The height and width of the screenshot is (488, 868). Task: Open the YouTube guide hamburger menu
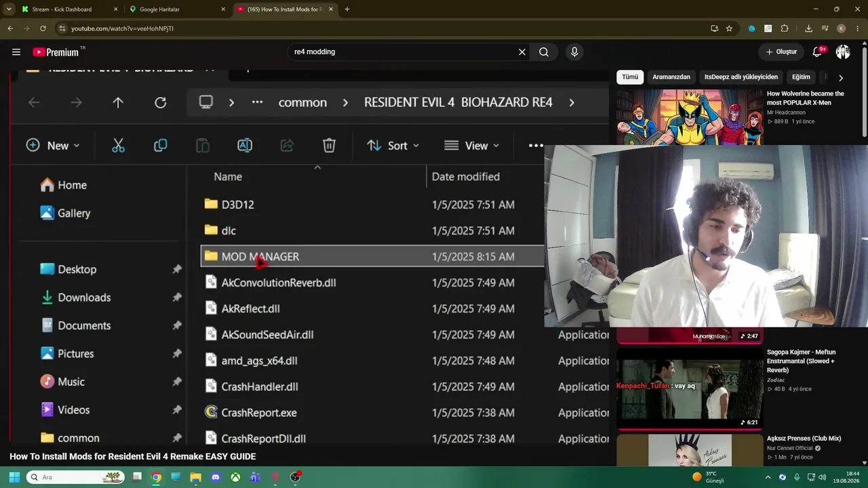[16, 52]
